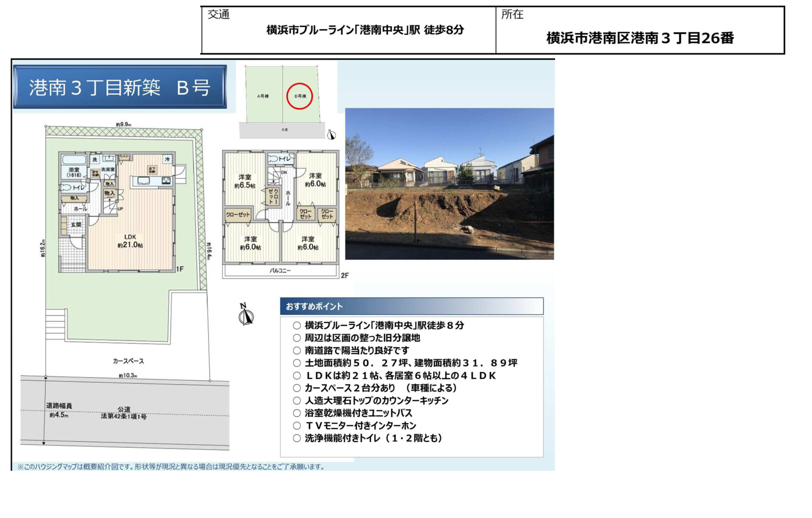Select the bullet beside カースペース２台分あり
812x518 pixels.
(297, 388)
